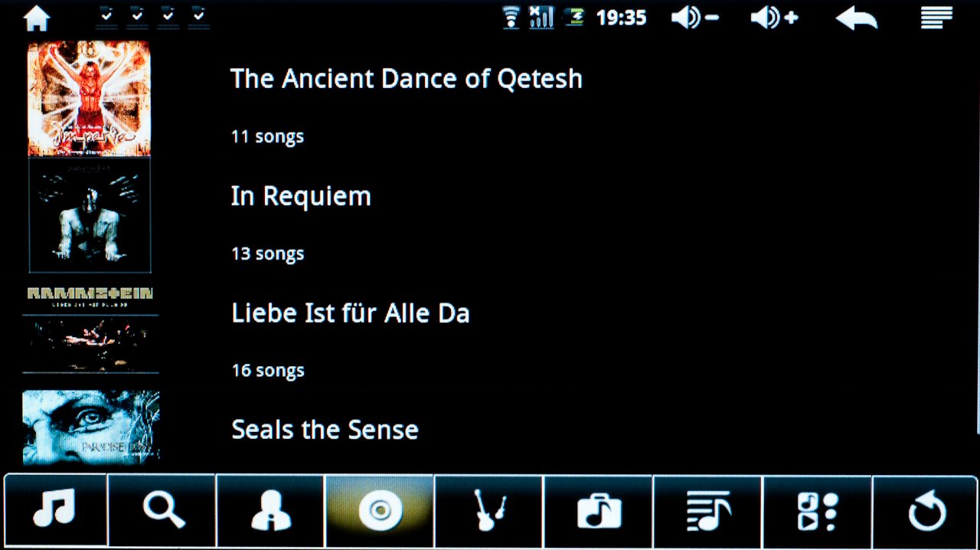
Task: Tap the In Requiem cover art
Action: (90, 216)
